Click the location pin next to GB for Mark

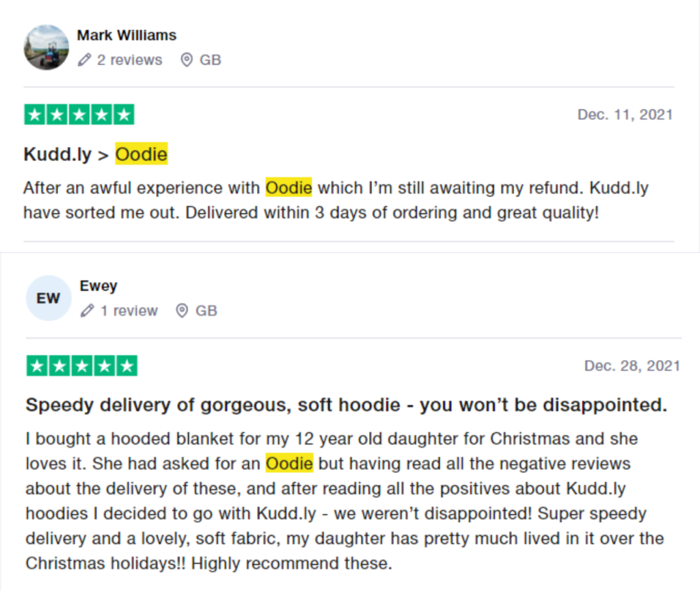point(187,60)
